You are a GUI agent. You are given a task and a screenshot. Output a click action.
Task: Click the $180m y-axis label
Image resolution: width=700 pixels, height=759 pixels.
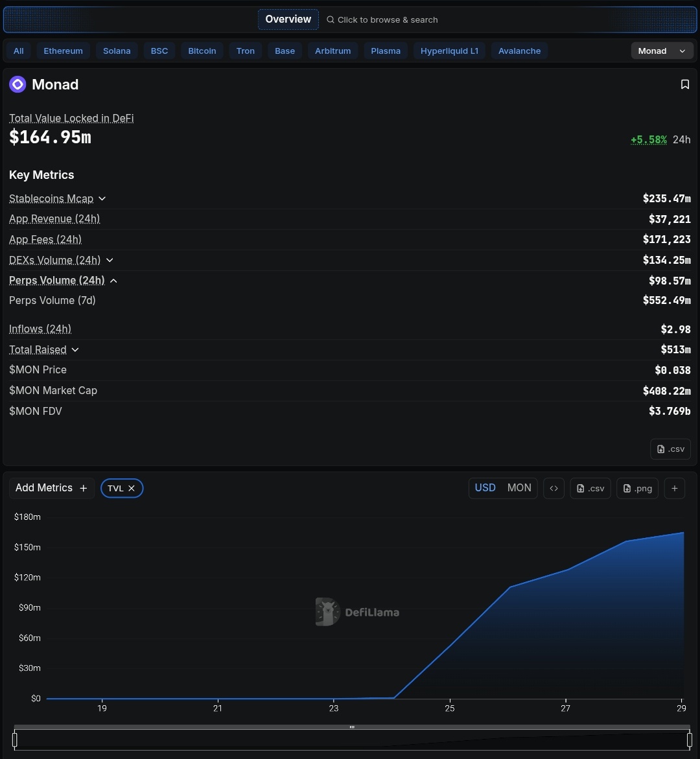27,517
